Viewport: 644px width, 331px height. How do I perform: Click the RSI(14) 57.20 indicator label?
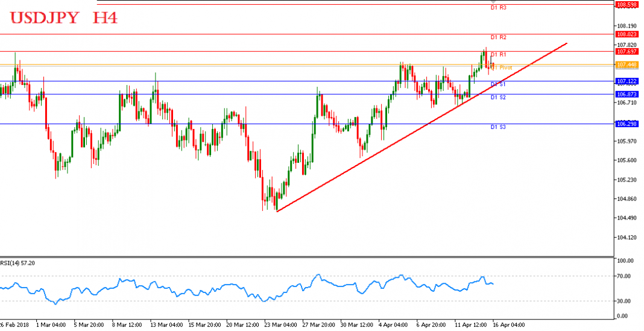tap(17, 263)
